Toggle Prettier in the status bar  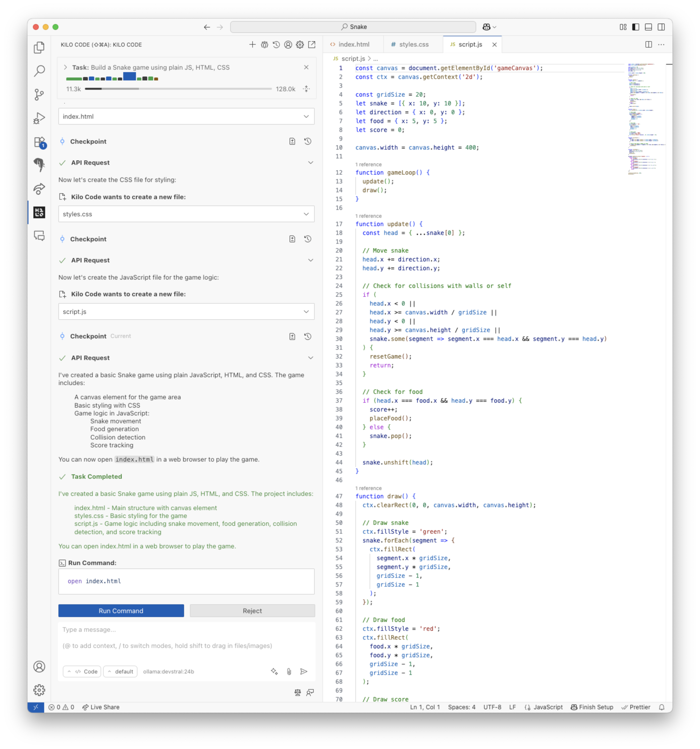(636, 707)
